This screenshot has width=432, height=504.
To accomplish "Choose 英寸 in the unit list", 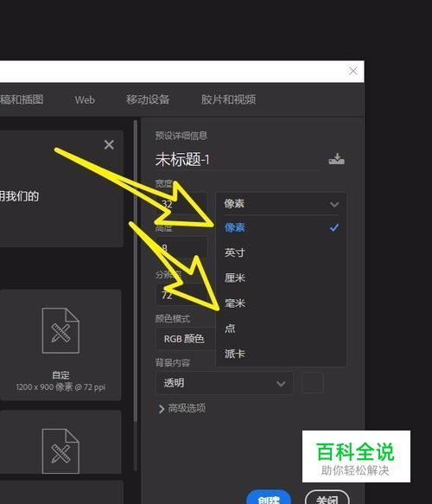I will pos(281,252).
